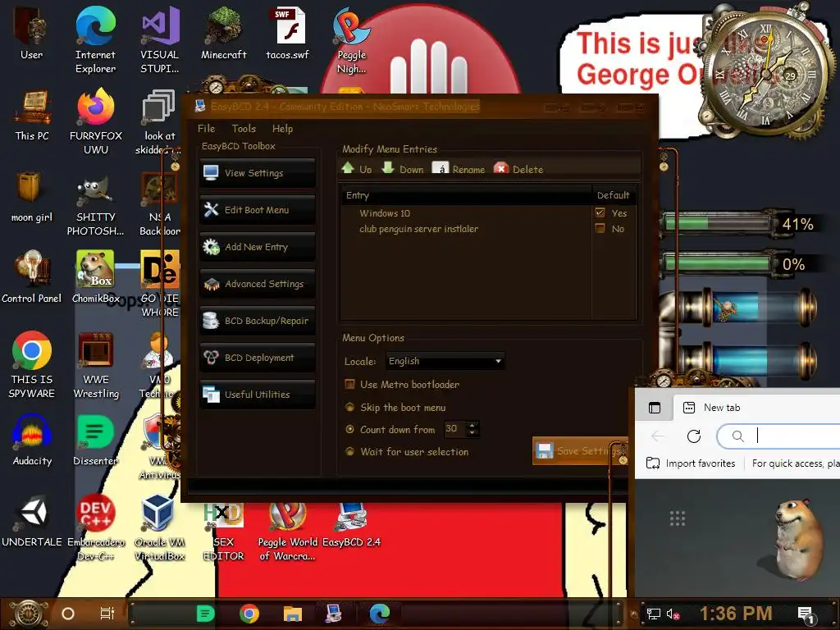Open Cortana search circle on taskbar

[x=67, y=614]
